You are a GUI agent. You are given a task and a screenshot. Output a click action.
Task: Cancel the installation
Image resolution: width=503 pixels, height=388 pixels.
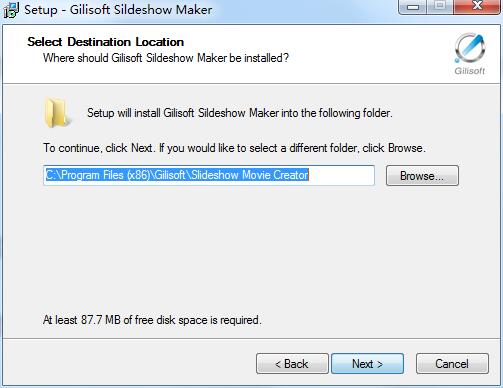coord(452,364)
